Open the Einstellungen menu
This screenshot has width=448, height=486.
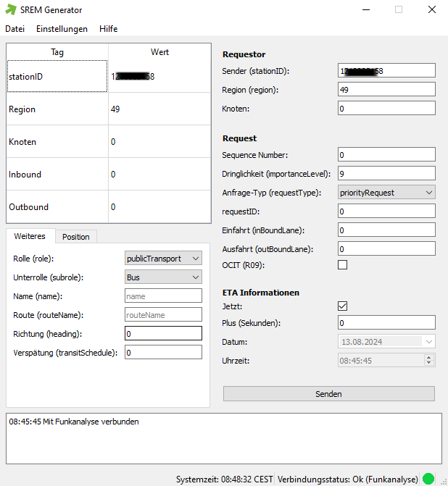[62, 29]
